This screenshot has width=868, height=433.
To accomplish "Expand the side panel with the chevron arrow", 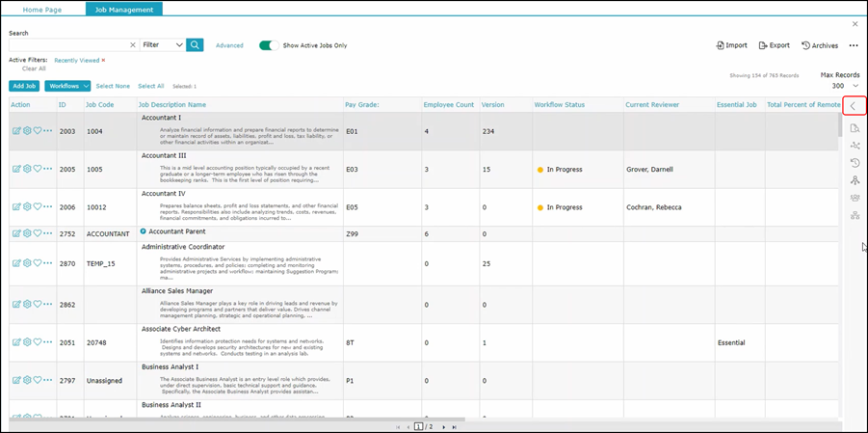I will [x=854, y=106].
